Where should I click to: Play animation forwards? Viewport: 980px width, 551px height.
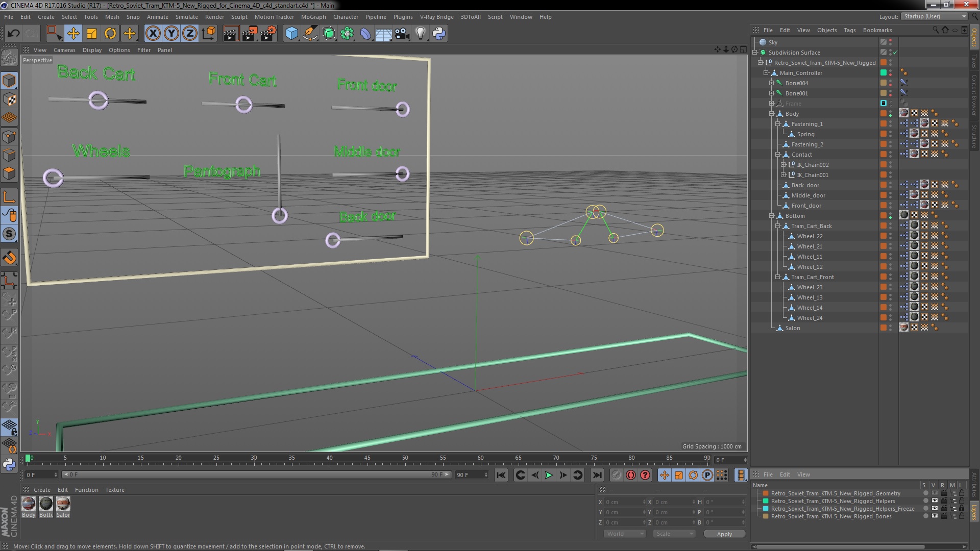pyautogui.click(x=549, y=475)
